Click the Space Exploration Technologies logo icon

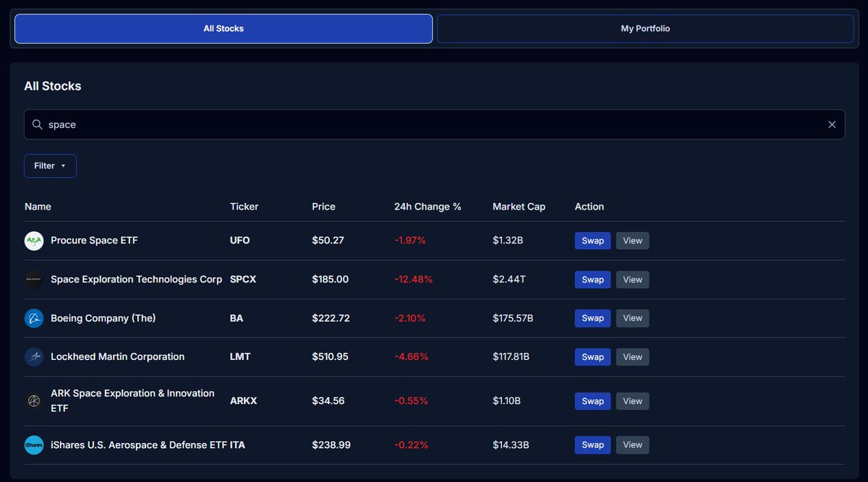tap(34, 280)
